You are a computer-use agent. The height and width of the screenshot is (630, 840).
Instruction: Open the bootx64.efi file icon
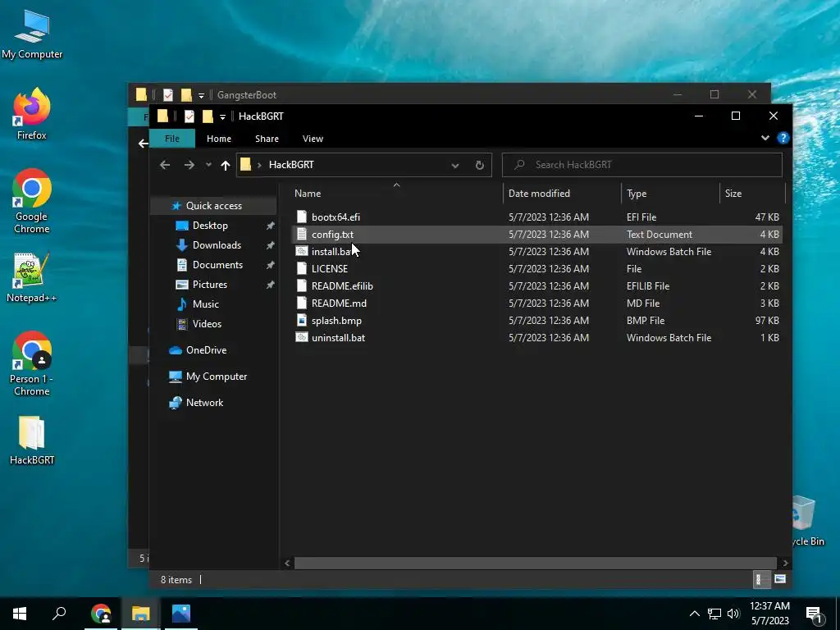click(302, 217)
